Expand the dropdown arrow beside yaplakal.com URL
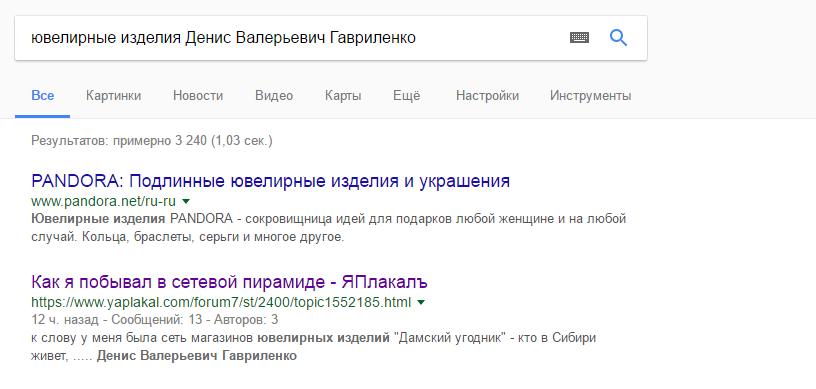Screen dimensions: 816x389 click(422, 302)
